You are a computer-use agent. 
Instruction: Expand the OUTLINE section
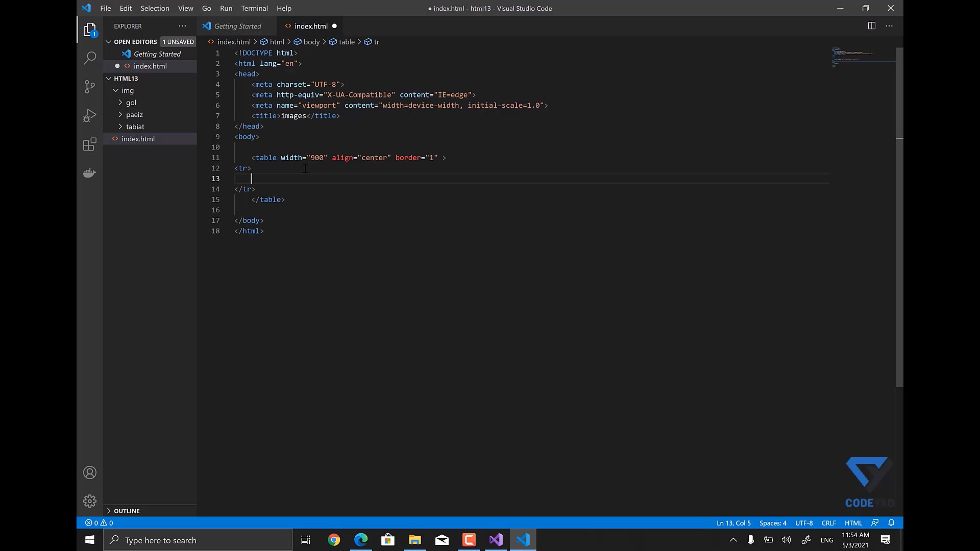(x=127, y=511)
